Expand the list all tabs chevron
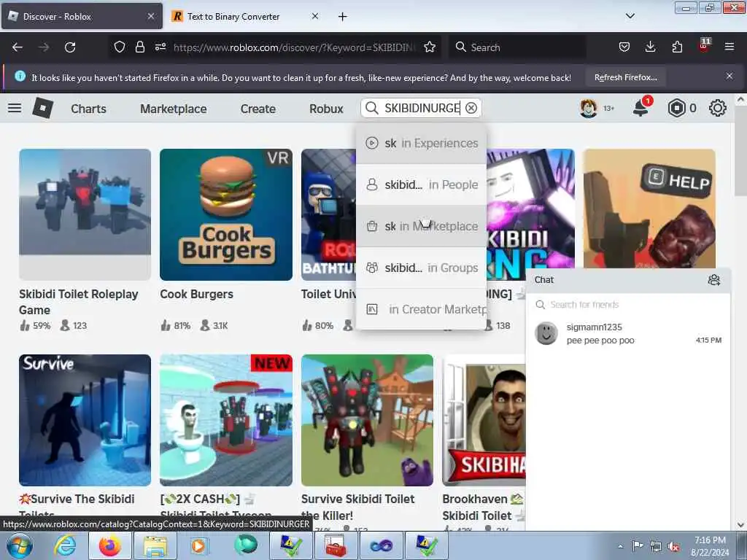This screenshot has width=747, height=560. coord(630,16)
